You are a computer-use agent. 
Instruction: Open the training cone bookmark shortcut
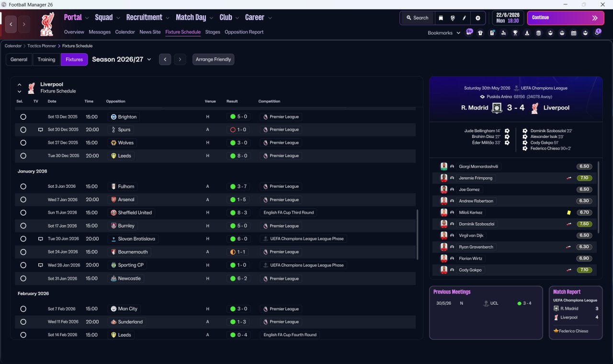(527, 33)
